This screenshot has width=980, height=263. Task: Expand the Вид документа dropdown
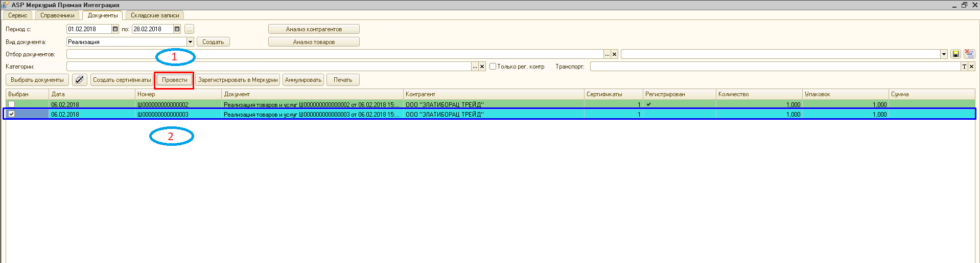190,42
